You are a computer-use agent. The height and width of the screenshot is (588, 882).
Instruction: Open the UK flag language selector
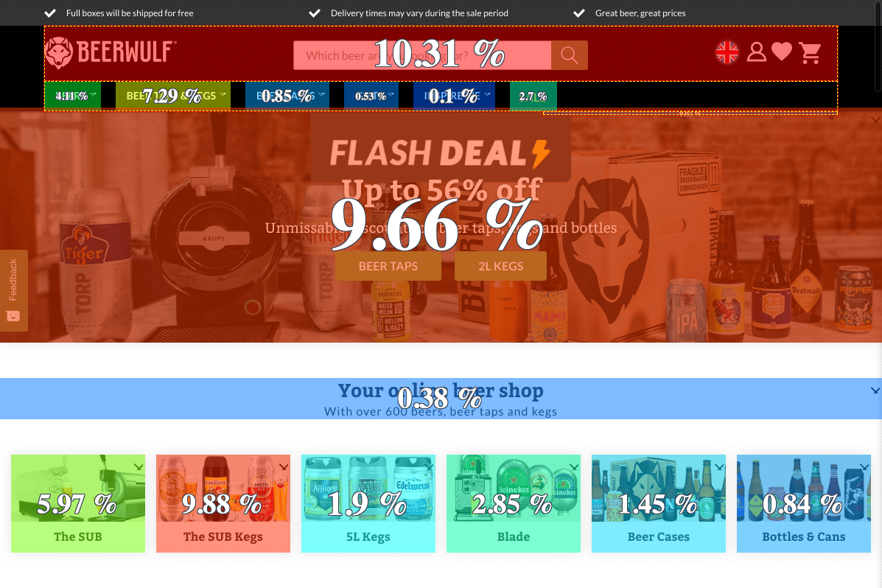pyautogui.click(x=727, y=52)
